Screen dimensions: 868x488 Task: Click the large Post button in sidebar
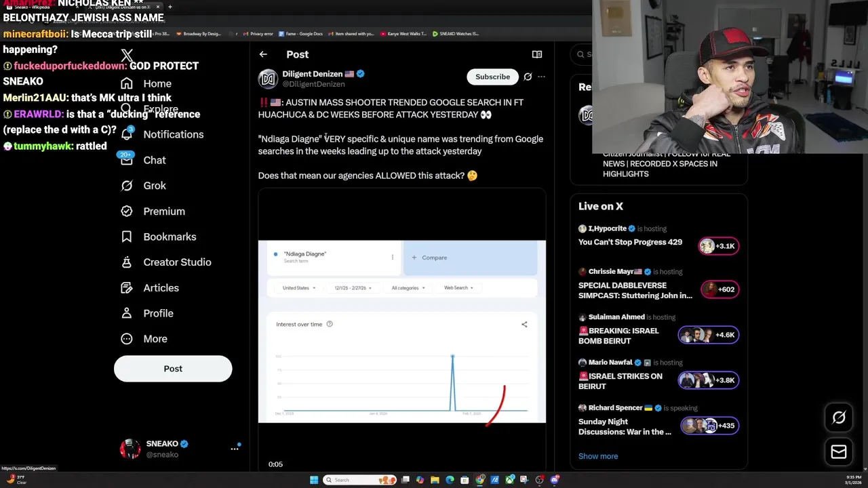(173, 369)
